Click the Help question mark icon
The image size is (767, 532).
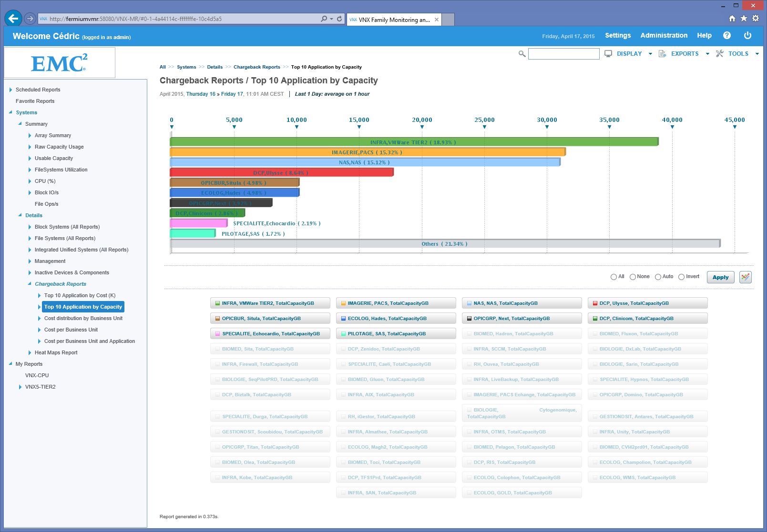[726, 36]
